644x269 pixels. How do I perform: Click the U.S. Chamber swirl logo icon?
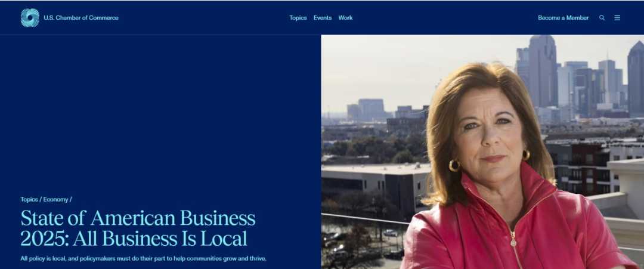coord(30,18)
